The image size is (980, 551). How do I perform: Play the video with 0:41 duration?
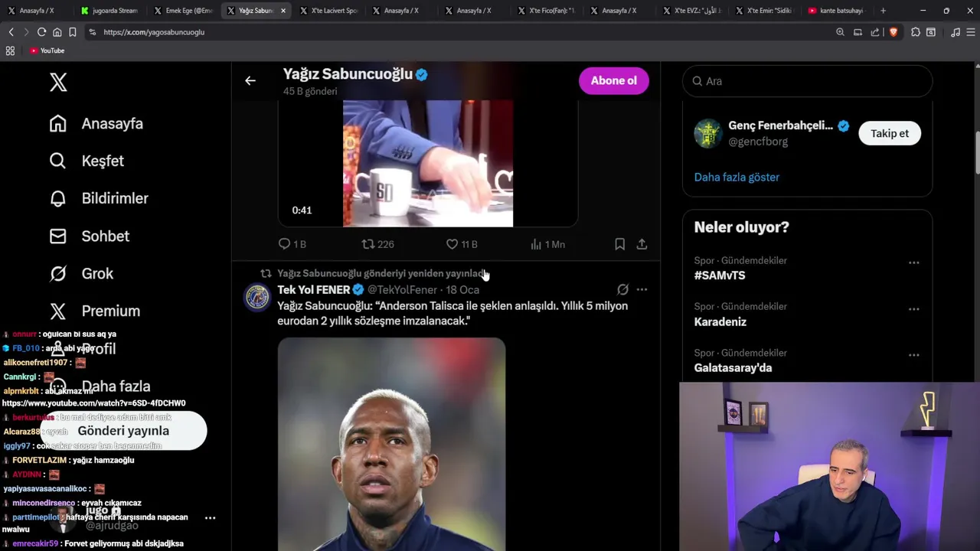[x=428, y=163]
